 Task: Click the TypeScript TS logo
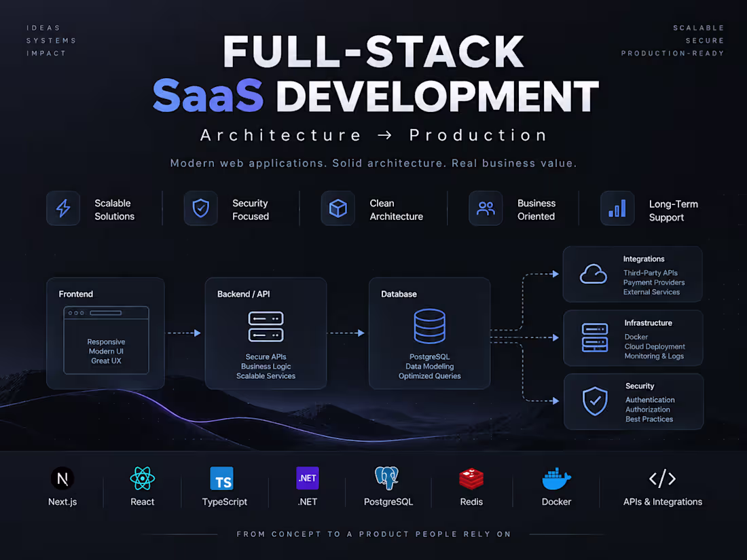pos(222,479)
